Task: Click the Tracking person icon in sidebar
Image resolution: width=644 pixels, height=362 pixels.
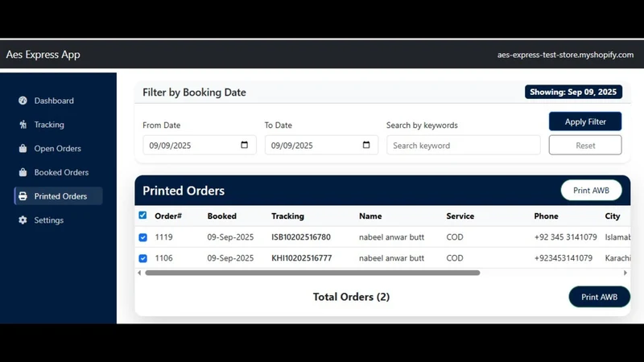Action: coord(23,125)
